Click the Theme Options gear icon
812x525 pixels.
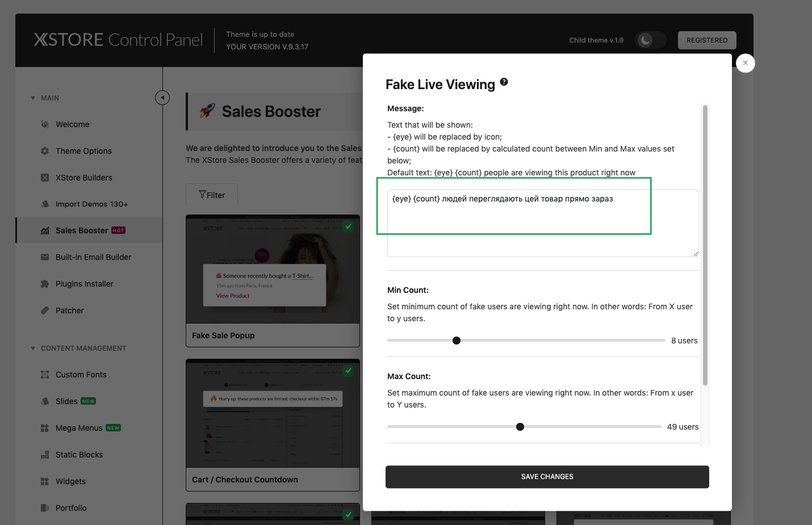coord(45,151)
